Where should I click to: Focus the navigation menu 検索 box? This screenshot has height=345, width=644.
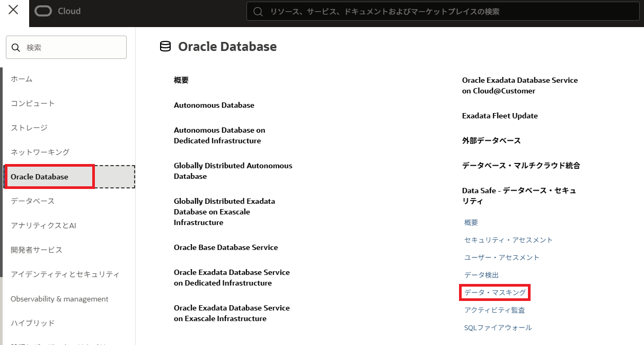pos(66,47)
